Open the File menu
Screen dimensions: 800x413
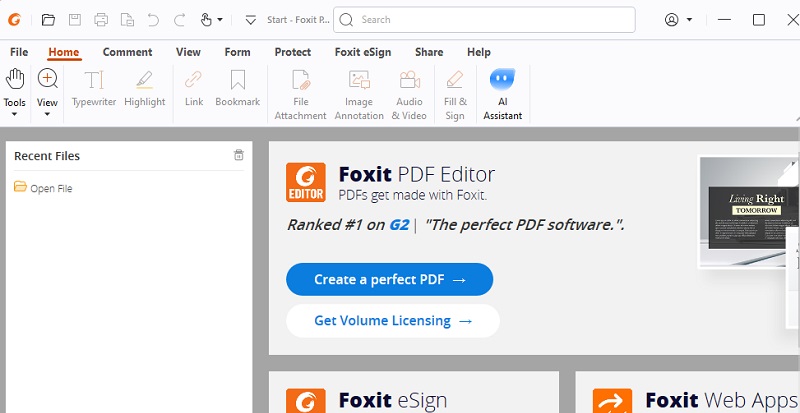point(19,52)
